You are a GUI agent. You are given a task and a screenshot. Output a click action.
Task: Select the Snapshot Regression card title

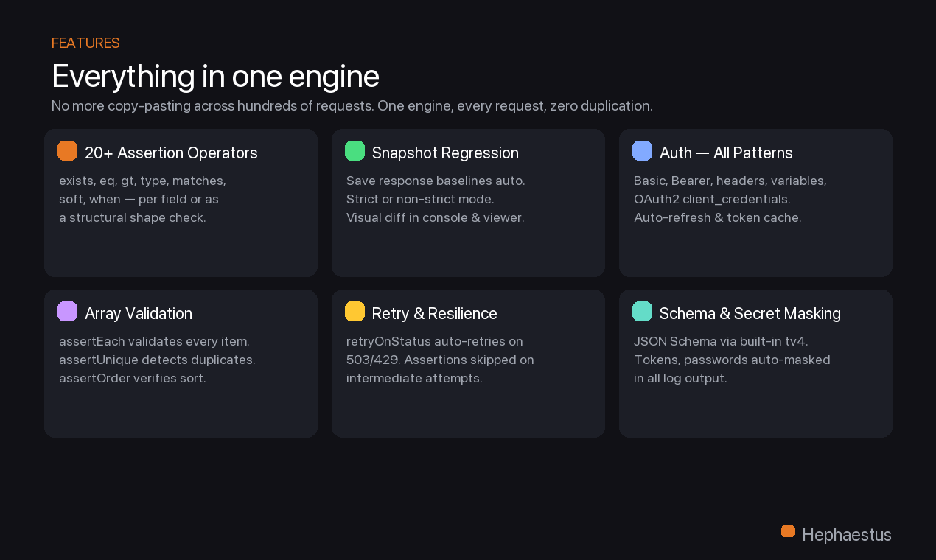445,153
